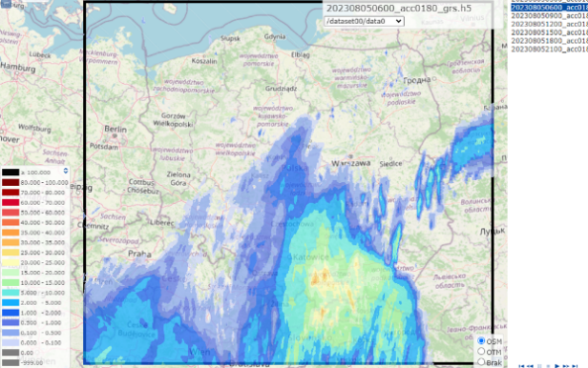Image resolution: width=588 pixels, height=368 pixels.
Task: Step forward with the fast-forward icon
Action: click(566, 366)
